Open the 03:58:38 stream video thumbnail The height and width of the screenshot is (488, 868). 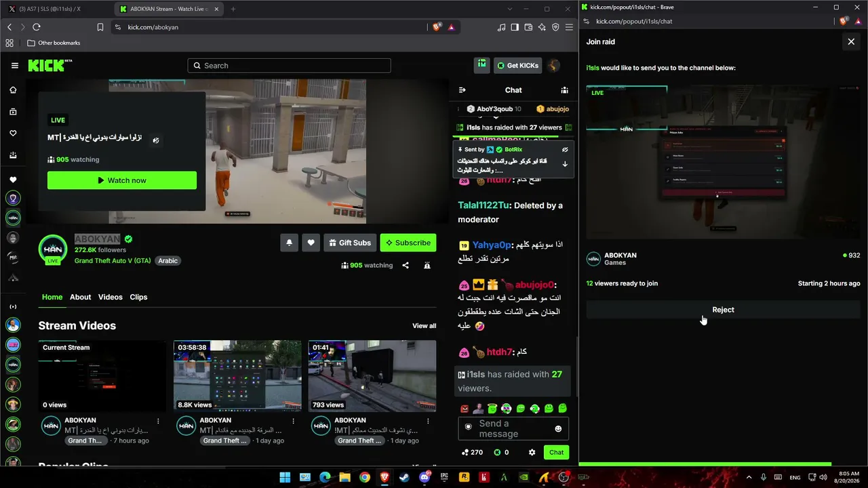click(237, 375)
